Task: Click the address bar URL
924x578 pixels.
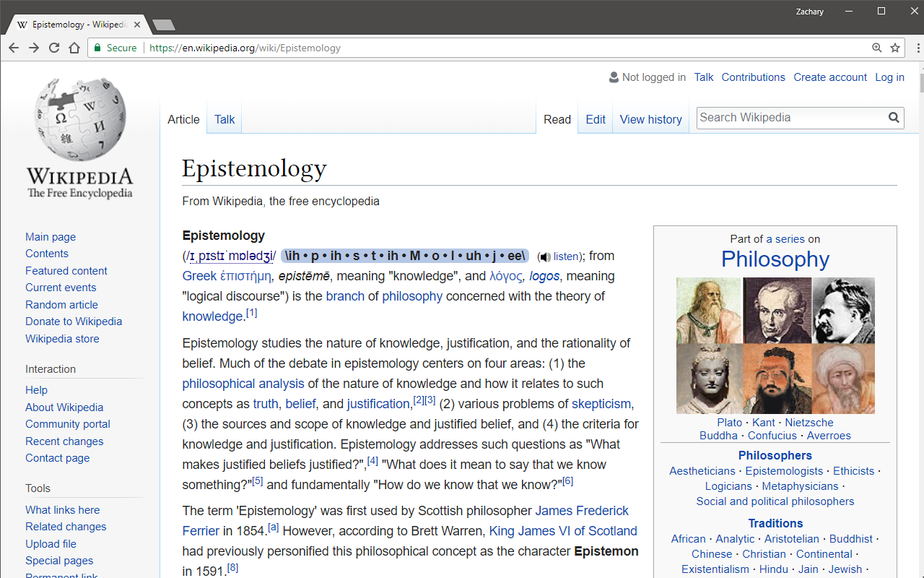Action: click(245, 48)
